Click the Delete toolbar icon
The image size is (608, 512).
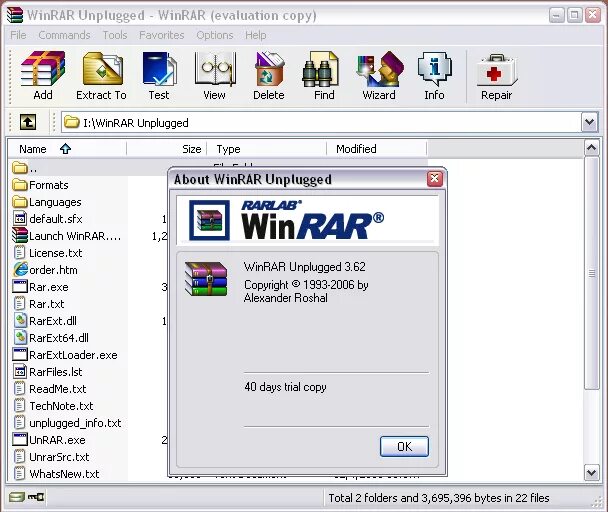(269, 69)
